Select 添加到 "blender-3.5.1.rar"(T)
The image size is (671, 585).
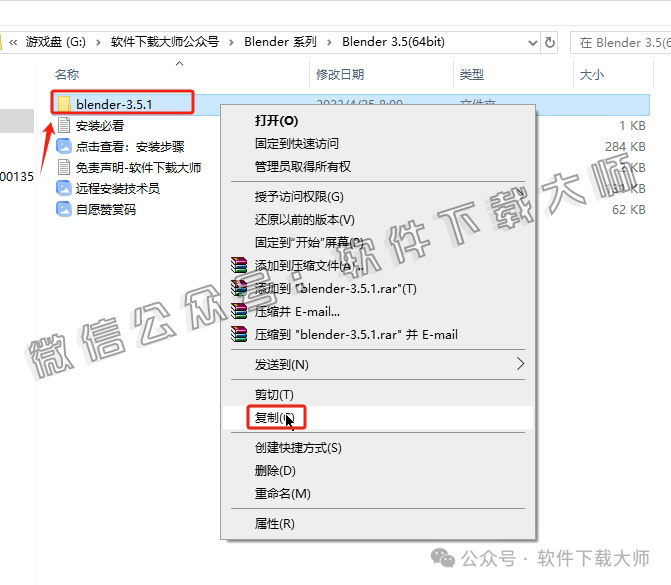336,288
